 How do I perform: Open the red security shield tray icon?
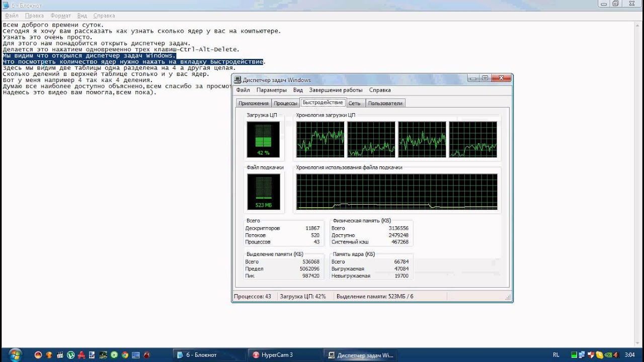(591, 354)
